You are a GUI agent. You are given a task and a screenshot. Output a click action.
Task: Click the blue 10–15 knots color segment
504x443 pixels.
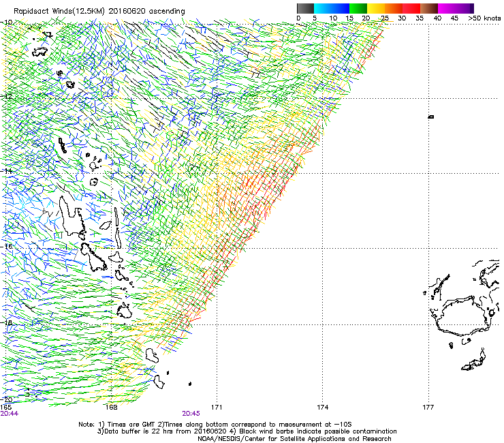341,8
